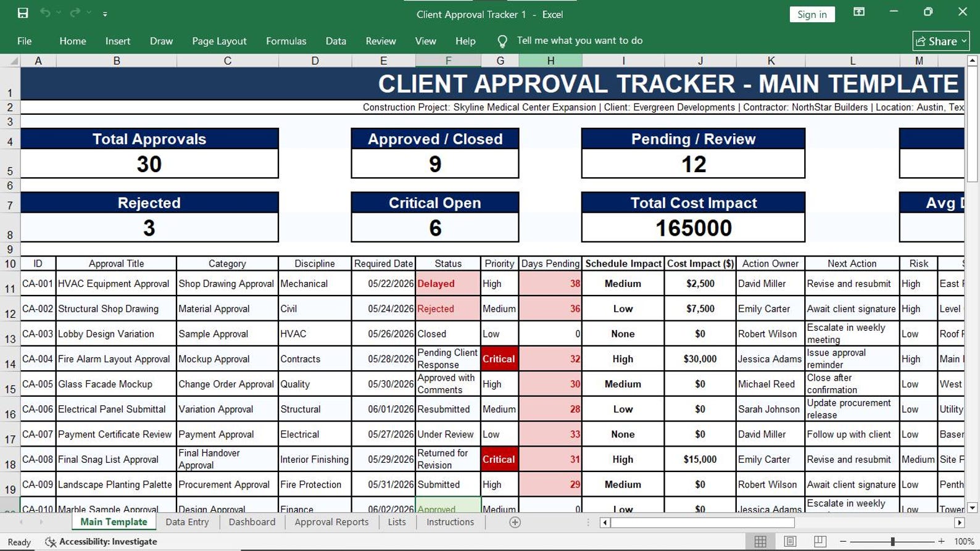Open the Draw ribbon tab
Image resolution: width=980 pixels, height=551 pixels.
(x=161, y=41)
